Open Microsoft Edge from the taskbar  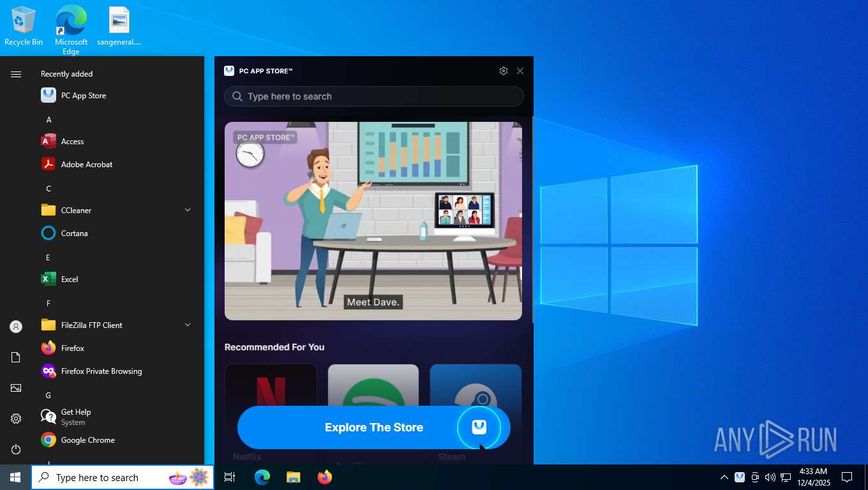pyautogui.click(x=262, y=477)
